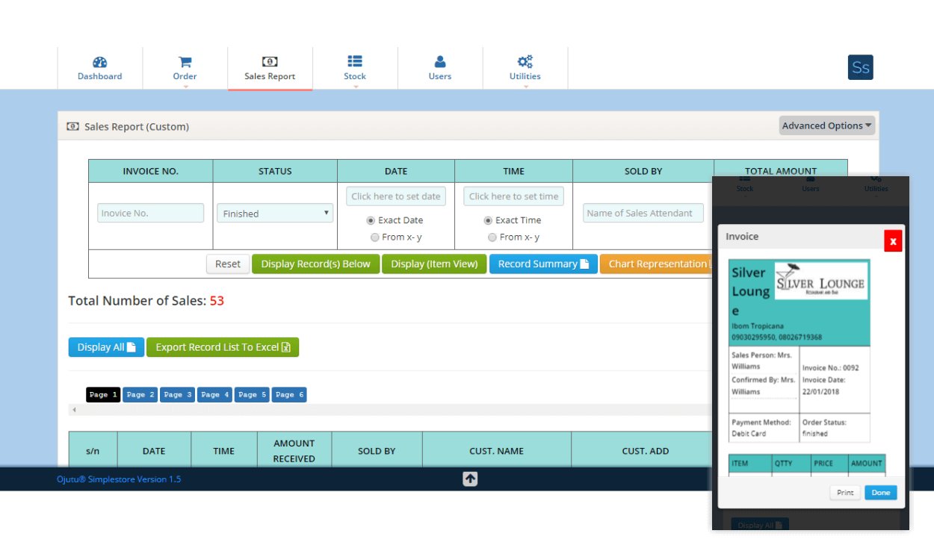Click the set time input field

[x=514, y=196]
